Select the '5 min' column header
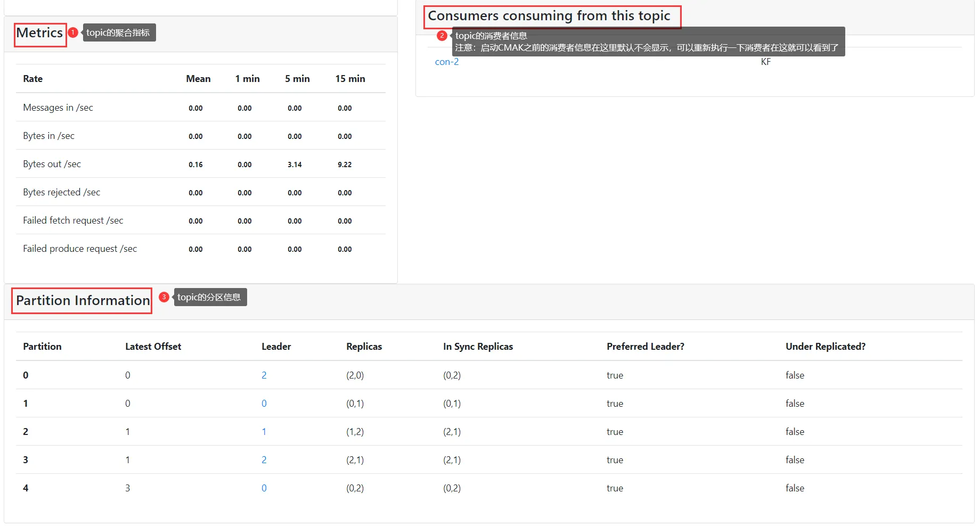Viewport: 980px width, 526px height. pyautogui.click(x=297, y=79)
